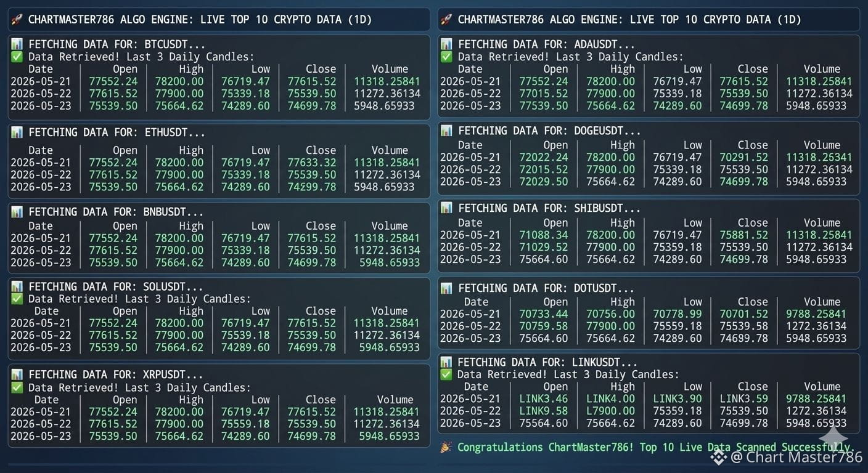Image resolution: width=868 pixels, height=473 pixels.
Task: Click the DOGEUSDT open value 72022.24
Action: (544, 157)
